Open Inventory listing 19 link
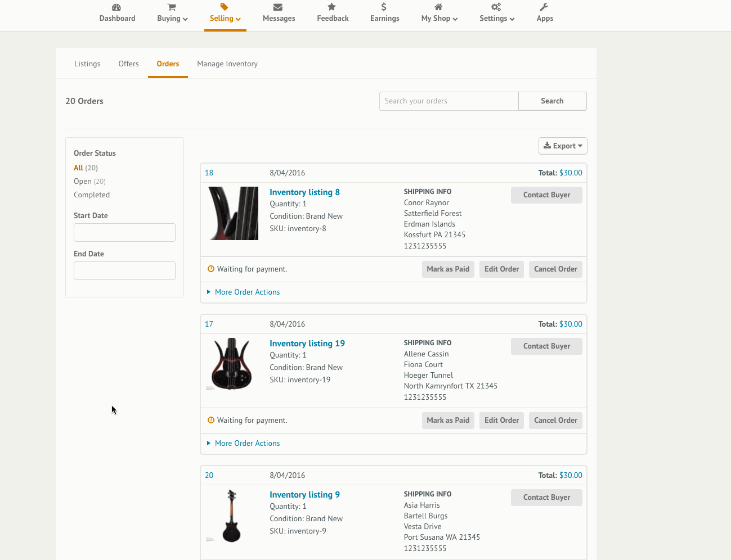This screenshot has height=560, width=731. tap(307, 344)
